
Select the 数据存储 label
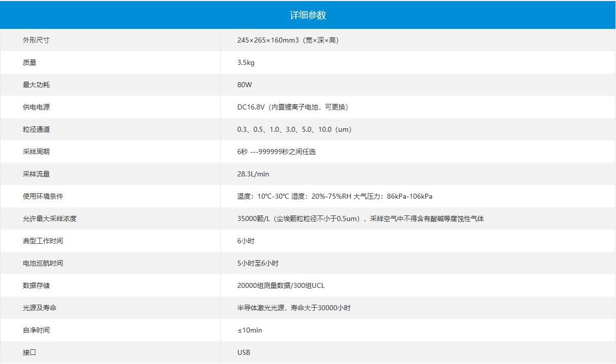[36, 285]
